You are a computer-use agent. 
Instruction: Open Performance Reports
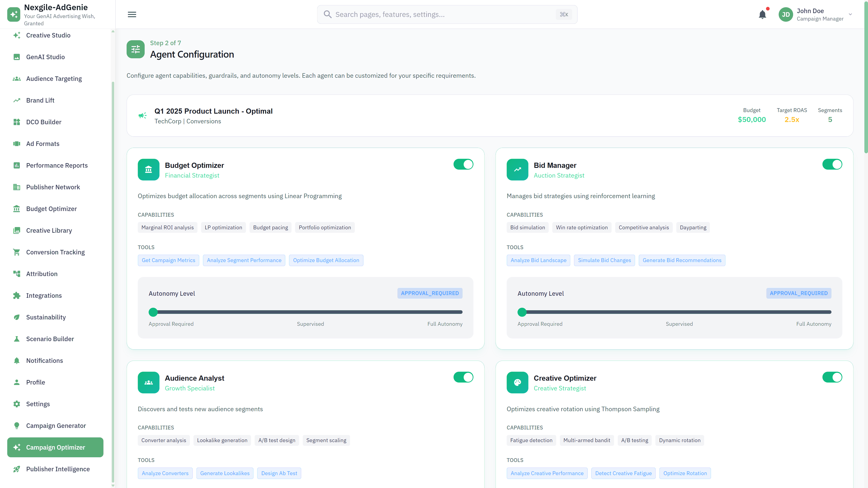point(57,165)
